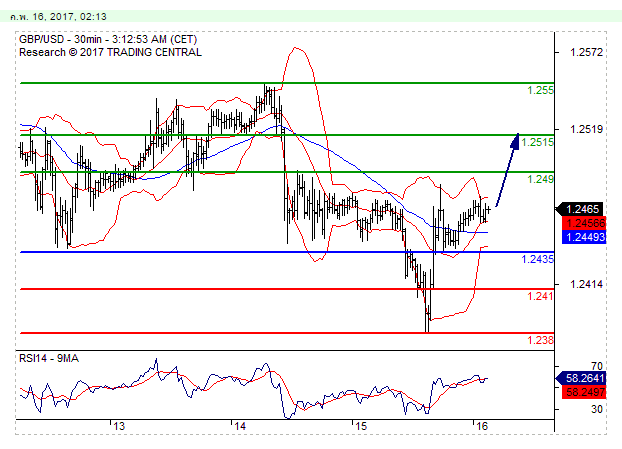The height and width of the screenshot is (449, 622).
Task: Click the Research © 2017 TRADING CENTRAL text
Action: [110, 52]
